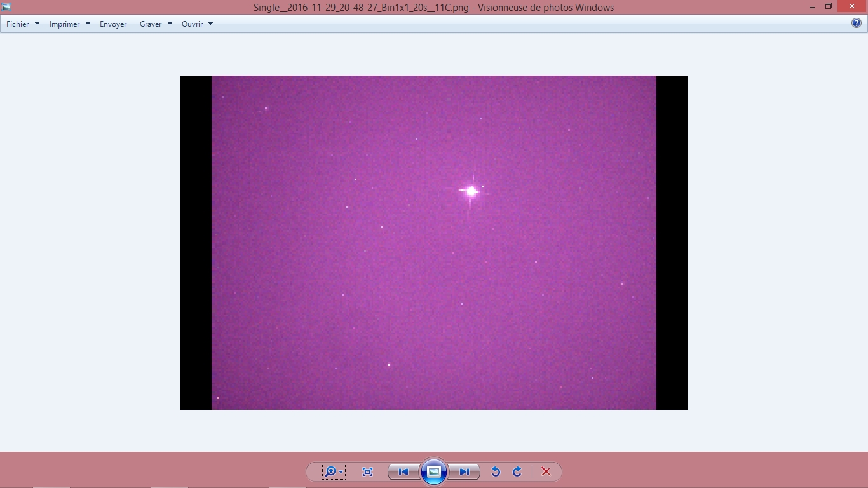This screenshot has height=488, width=868.
Task: Open the Fichier menu
Action: pos(23,24)
